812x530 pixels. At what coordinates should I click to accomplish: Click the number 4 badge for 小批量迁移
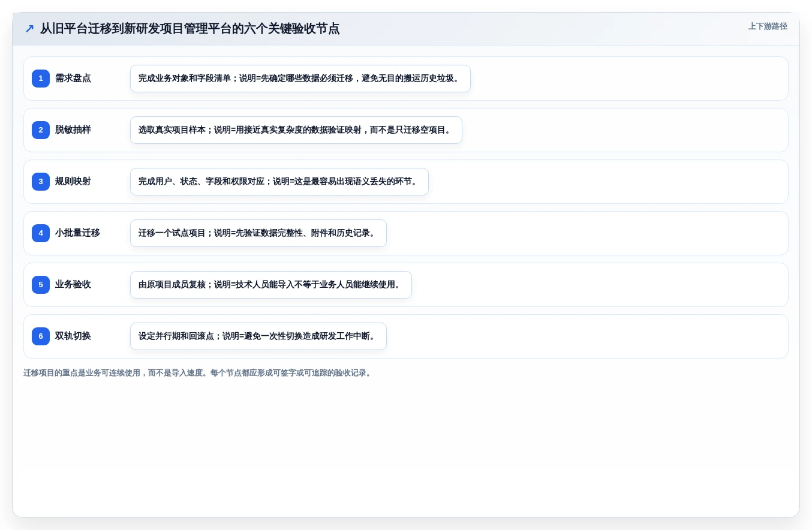pyautogui.click(x=41, y=233)
